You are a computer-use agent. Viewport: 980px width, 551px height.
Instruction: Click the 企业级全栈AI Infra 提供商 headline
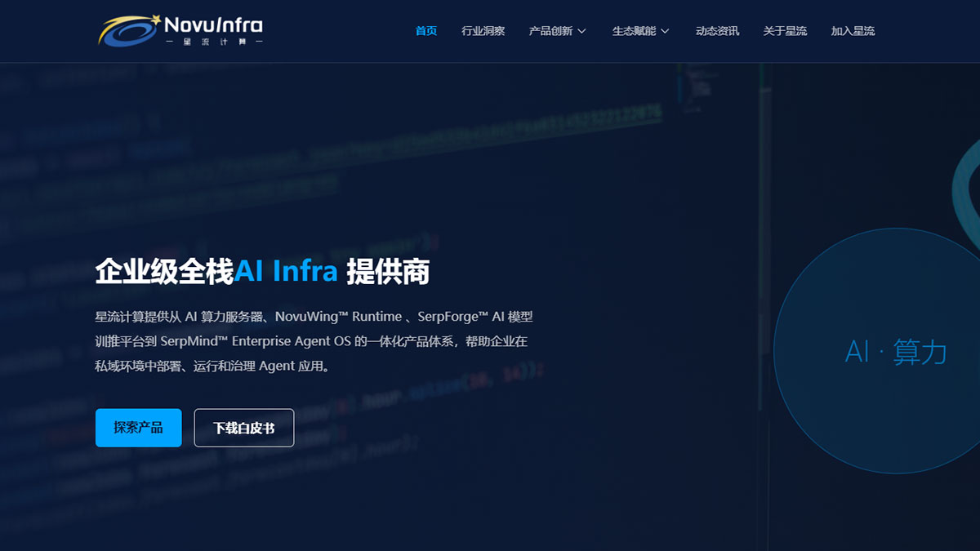pyautogui.click(x=263, y=272)
